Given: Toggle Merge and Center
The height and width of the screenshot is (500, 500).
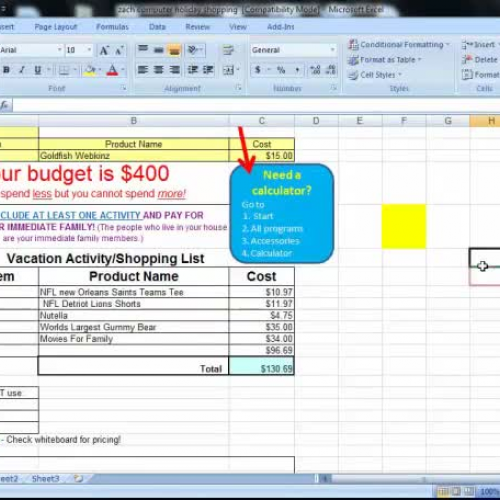Looking at the screenshot, I should click(x=228, y=70).
